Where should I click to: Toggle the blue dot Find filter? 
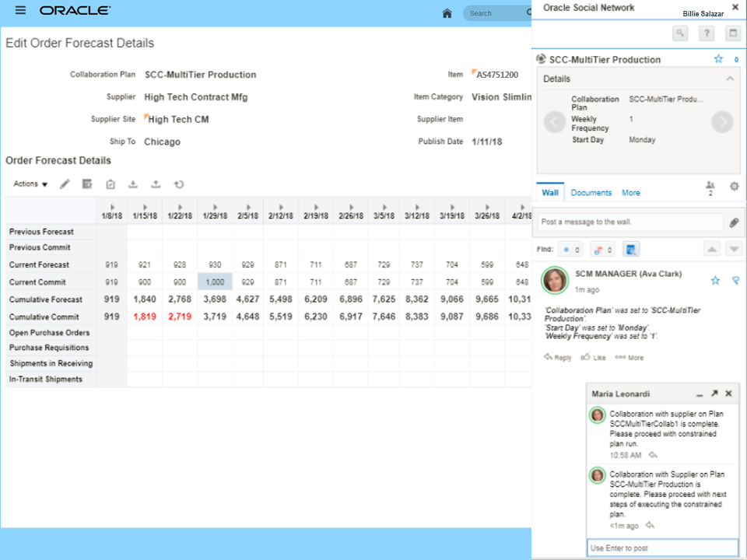point(570,249)
